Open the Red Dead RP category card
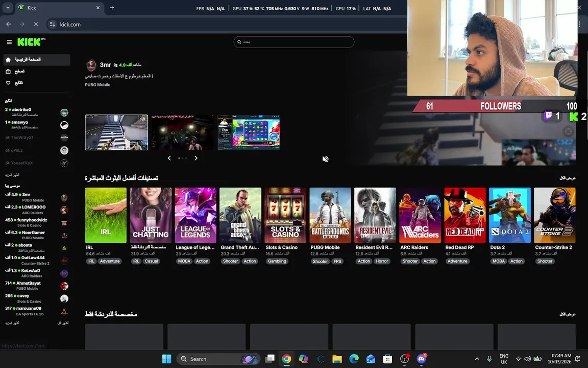This screenshot has width=588, height=368. [465, 215]
